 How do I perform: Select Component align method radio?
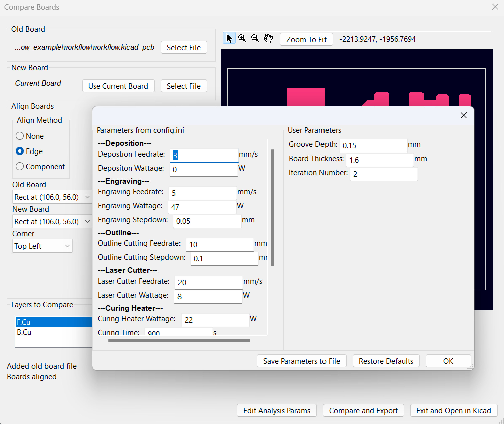(x=19, y=166)
